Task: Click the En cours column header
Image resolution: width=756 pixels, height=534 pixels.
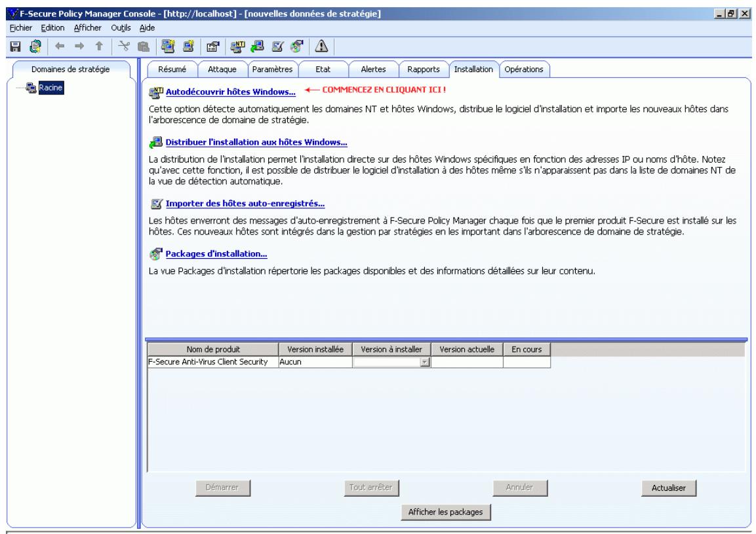Action: click(527, 349)
